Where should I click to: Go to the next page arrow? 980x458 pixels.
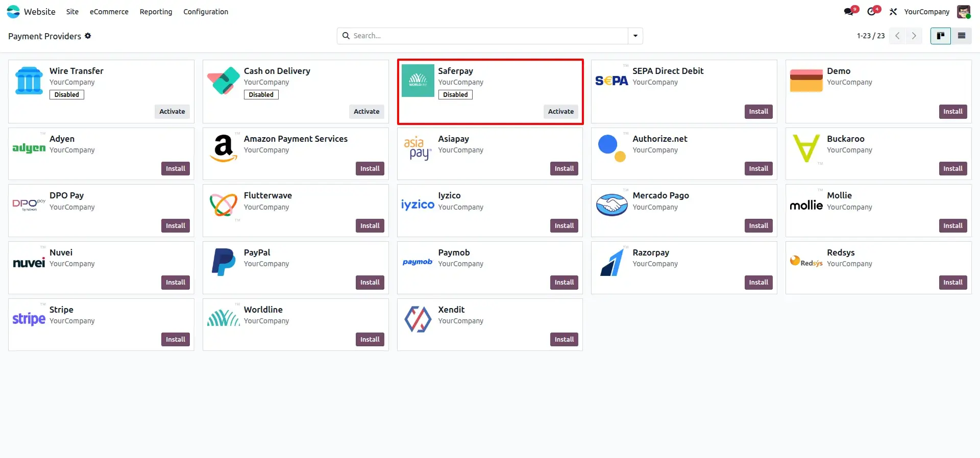914,36
